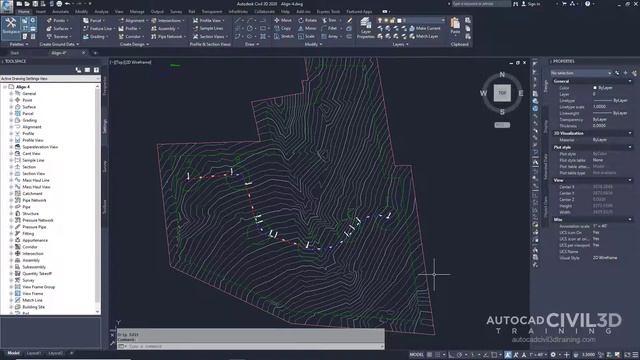Screen dimensions: 640x360
Task: Click the search keyword input field
Action: [x=481, y=4]
